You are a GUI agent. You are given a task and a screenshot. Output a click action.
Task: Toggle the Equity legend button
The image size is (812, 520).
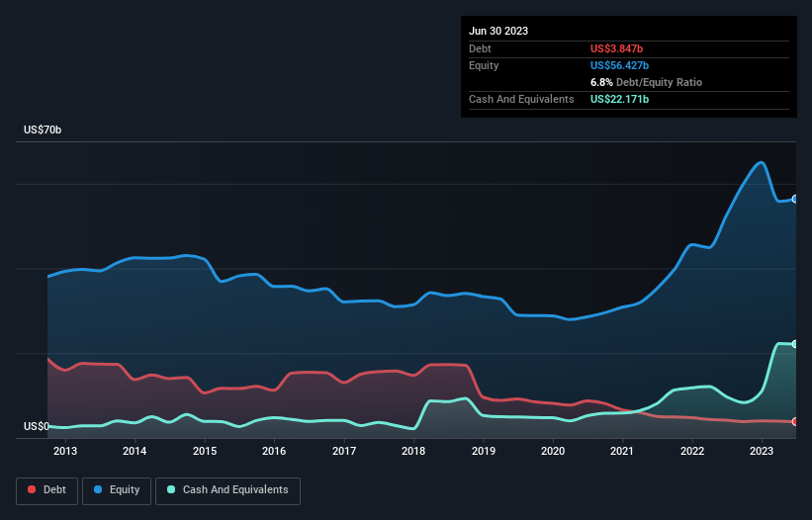(117, 490)
